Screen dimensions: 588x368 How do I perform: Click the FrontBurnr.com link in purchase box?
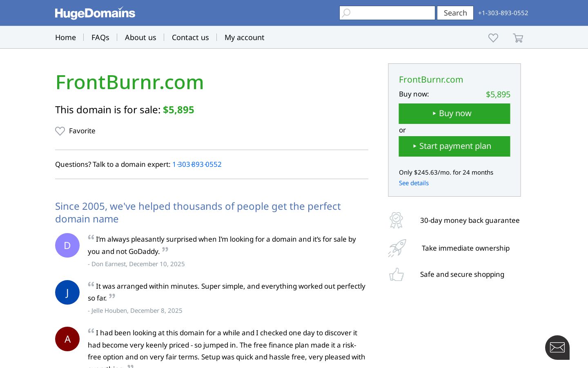point(431,80)
